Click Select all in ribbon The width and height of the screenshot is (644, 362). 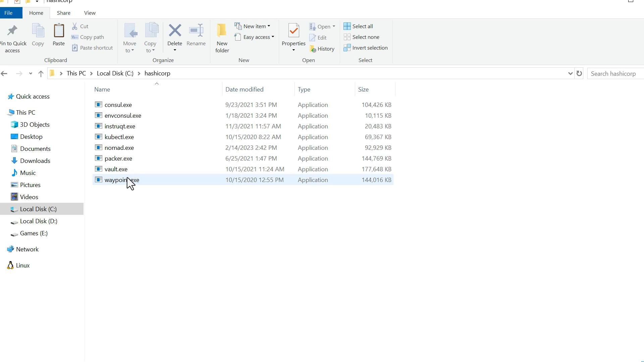(x=358, y=26)
